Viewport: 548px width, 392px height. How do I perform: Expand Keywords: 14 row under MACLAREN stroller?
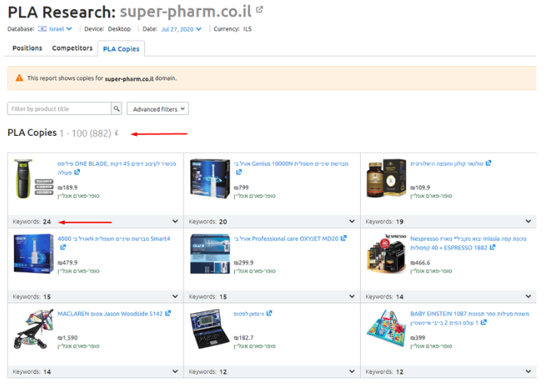pyautogui.click(x=175, y=371)
